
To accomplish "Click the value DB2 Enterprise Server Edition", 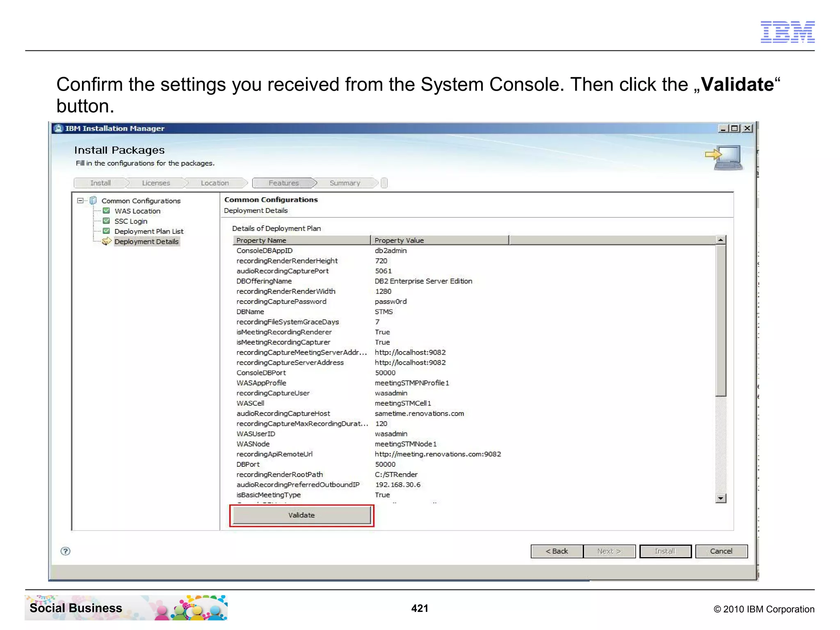I will pyautogui.click(x=423, y=281).
